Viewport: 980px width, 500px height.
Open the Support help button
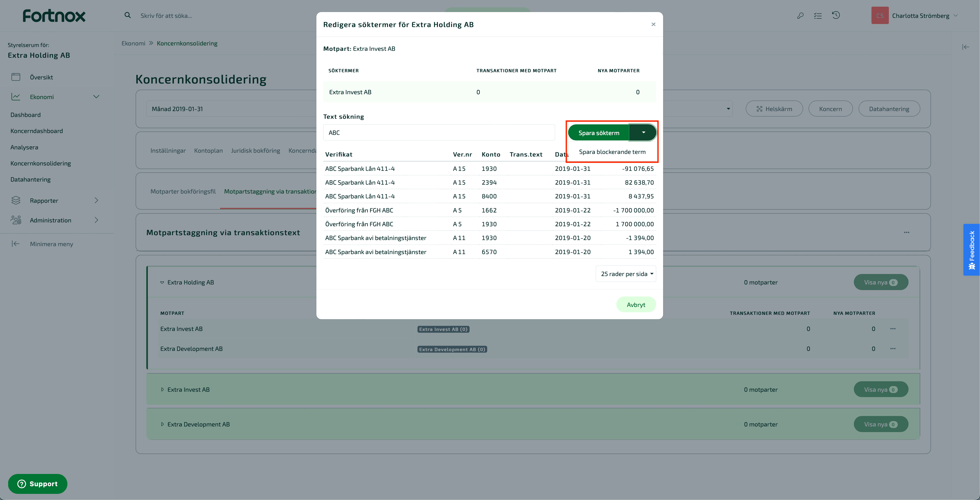tap(38, 484)
